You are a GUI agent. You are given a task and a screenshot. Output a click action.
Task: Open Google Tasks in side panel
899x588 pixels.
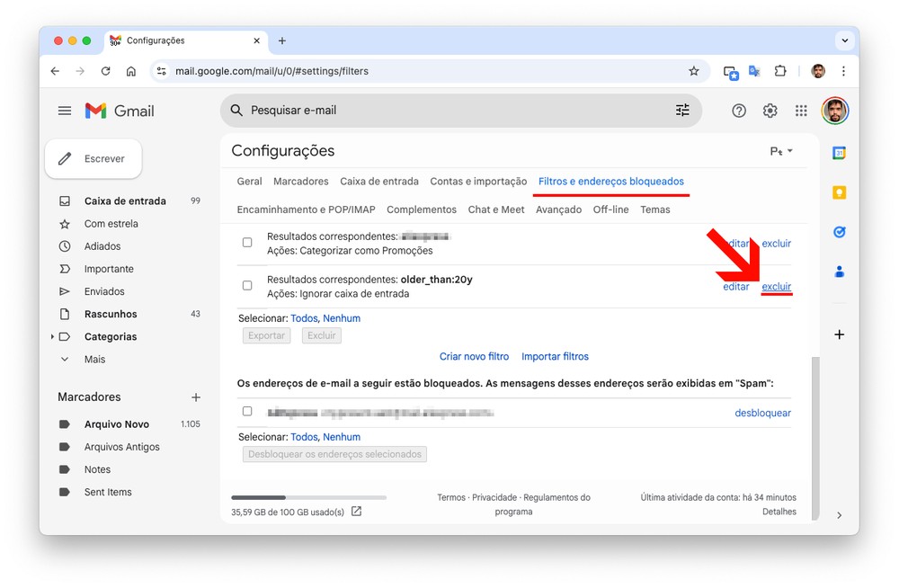click(839, 232)
